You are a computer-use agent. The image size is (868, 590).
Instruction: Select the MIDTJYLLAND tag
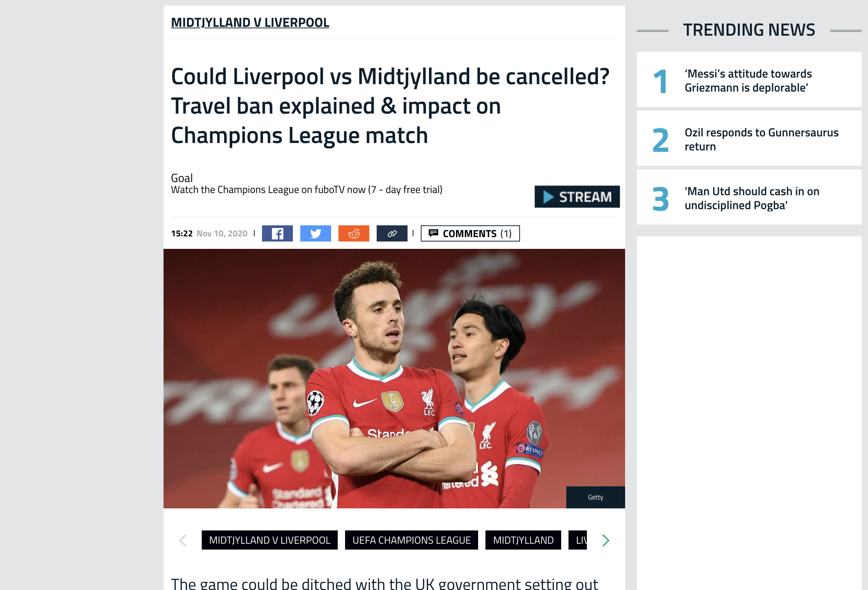(523, 540)
